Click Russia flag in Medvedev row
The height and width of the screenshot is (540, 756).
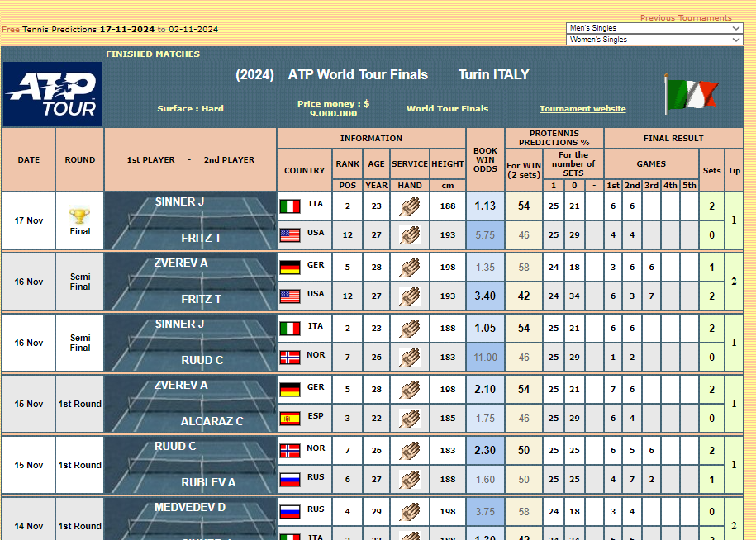click(x=290, y=512)
